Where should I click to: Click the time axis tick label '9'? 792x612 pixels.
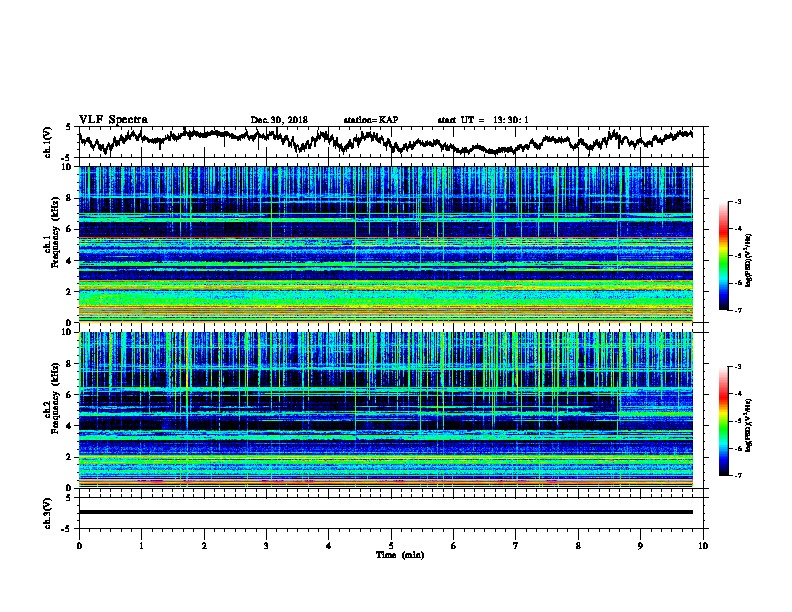click(640, 546)
